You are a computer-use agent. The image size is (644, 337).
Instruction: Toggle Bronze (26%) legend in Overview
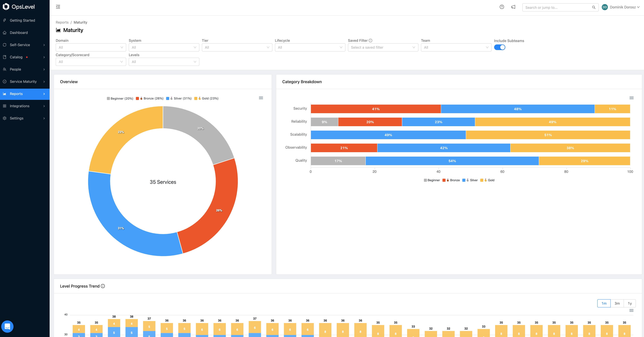point(149,99)
